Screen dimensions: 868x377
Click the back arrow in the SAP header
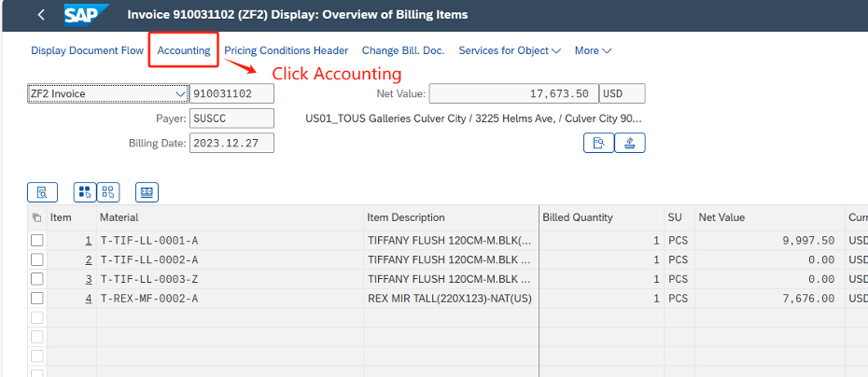click(x=41, y=15)
